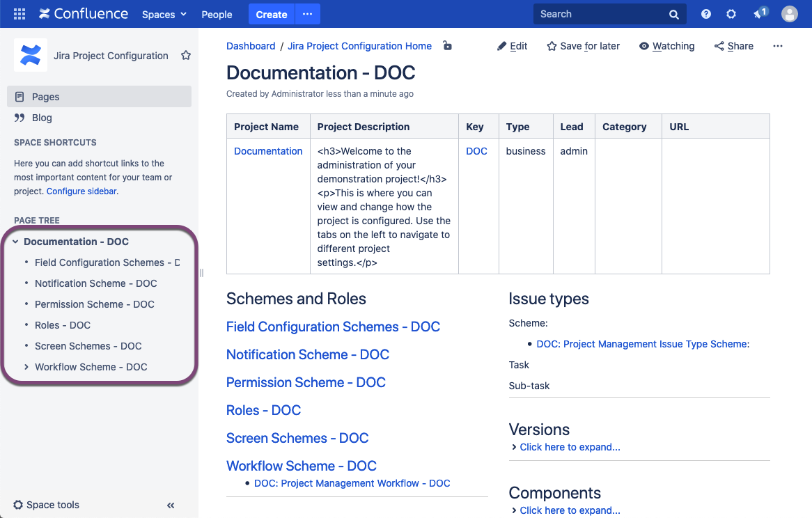Open Permission Scheme - DOC tree item

(x=94, y=304)
